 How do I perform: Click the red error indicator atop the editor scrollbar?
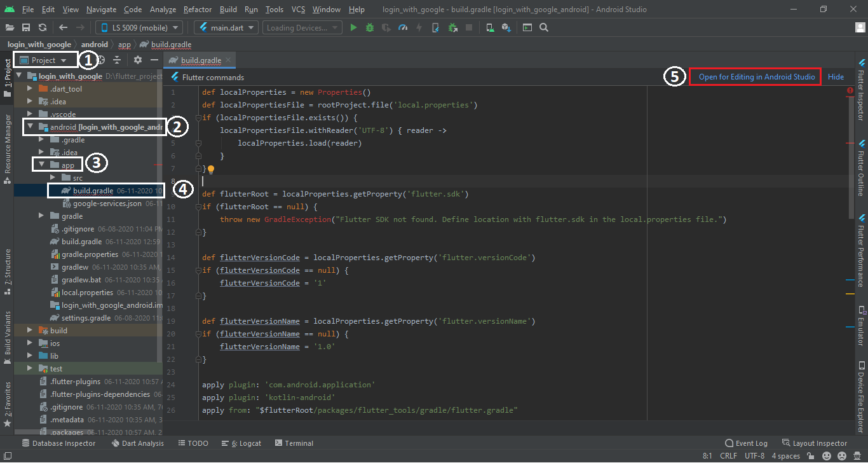point(850,91)
